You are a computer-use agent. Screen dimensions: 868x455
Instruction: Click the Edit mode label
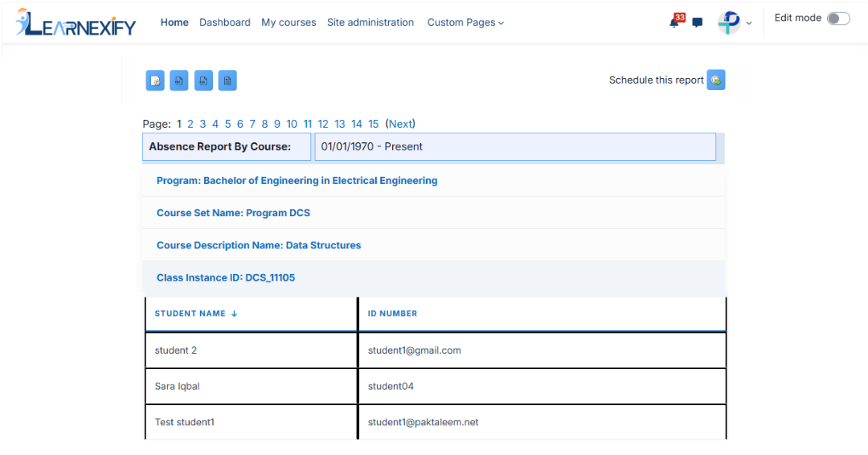point(798,18)
